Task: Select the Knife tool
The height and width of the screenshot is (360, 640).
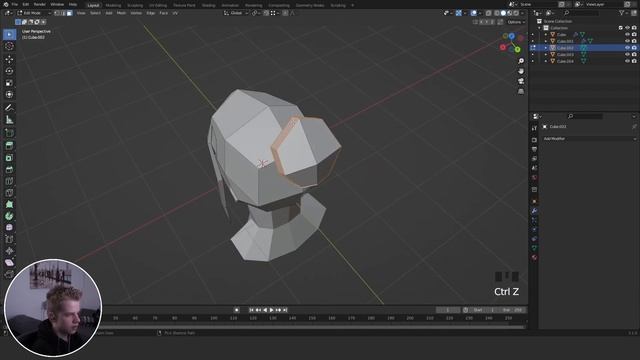Action: point(9,193)
